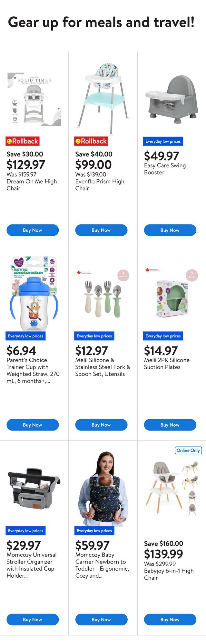The width and height of the screenshot is (206, 644).
Task: Click the Dream On Me High Chair image
Action: (34, 99)
